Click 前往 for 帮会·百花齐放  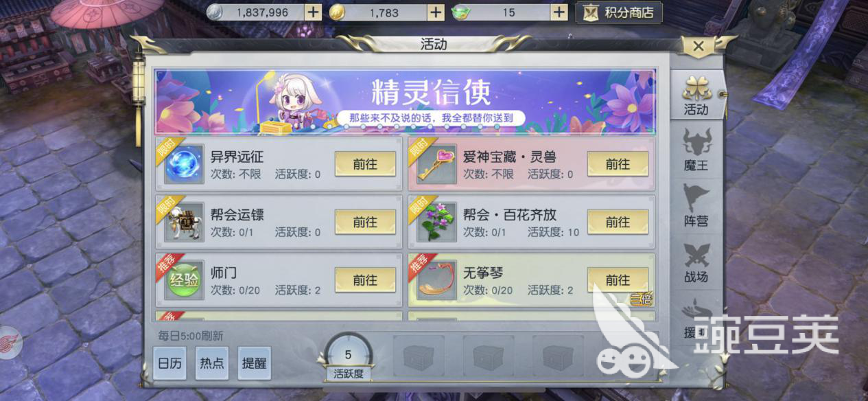point(618,222)
